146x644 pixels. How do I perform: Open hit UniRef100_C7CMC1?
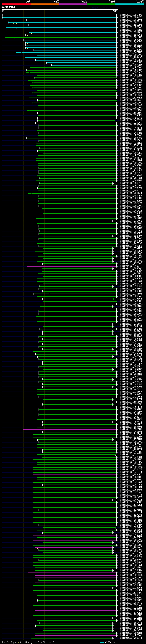[x=131, y=221]
